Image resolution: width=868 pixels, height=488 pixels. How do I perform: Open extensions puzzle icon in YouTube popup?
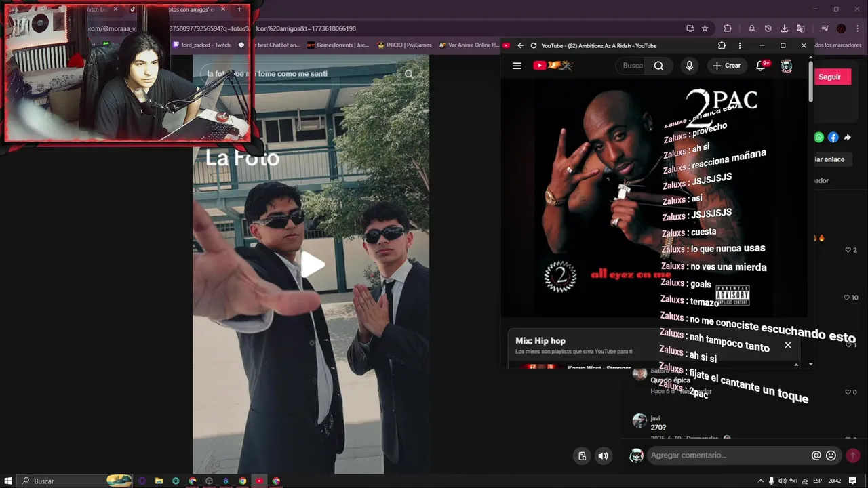[722, 45]
